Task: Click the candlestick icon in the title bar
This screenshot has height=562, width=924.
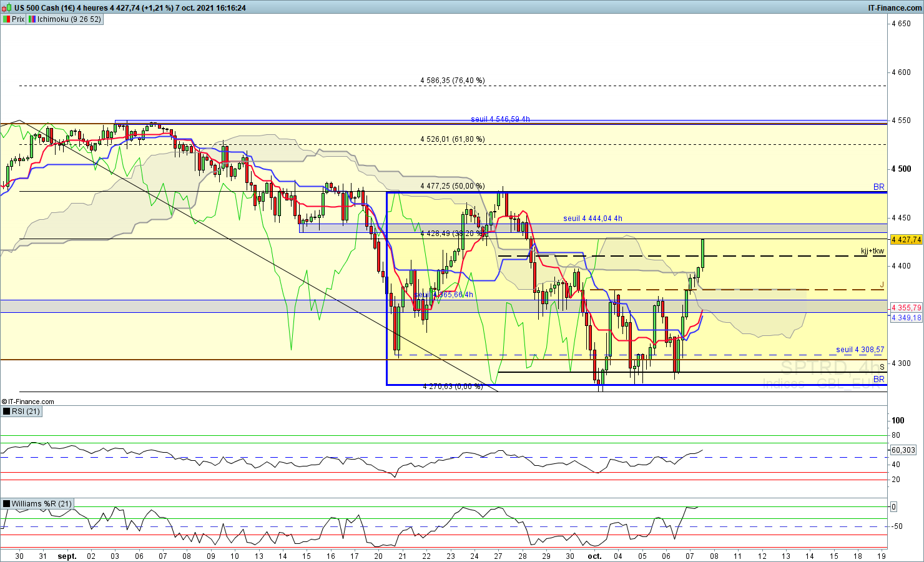Action: [x=7, y=8]
